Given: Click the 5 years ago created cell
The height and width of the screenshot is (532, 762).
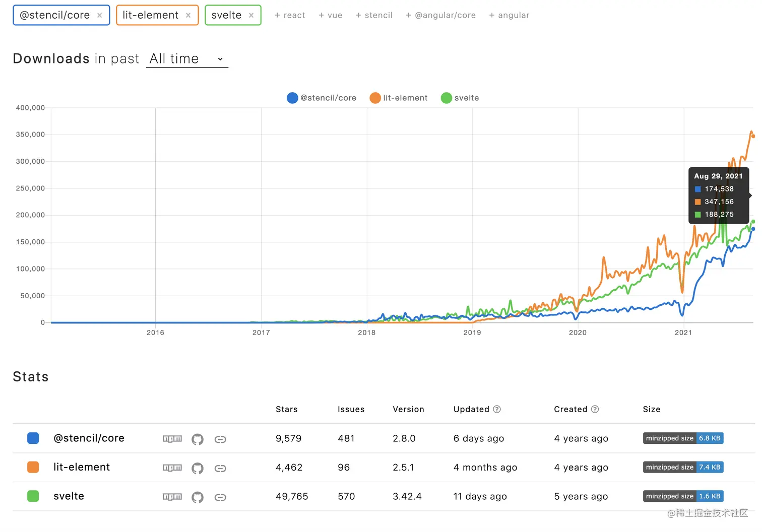Looking at the screenshot, I should pos(581,496).
